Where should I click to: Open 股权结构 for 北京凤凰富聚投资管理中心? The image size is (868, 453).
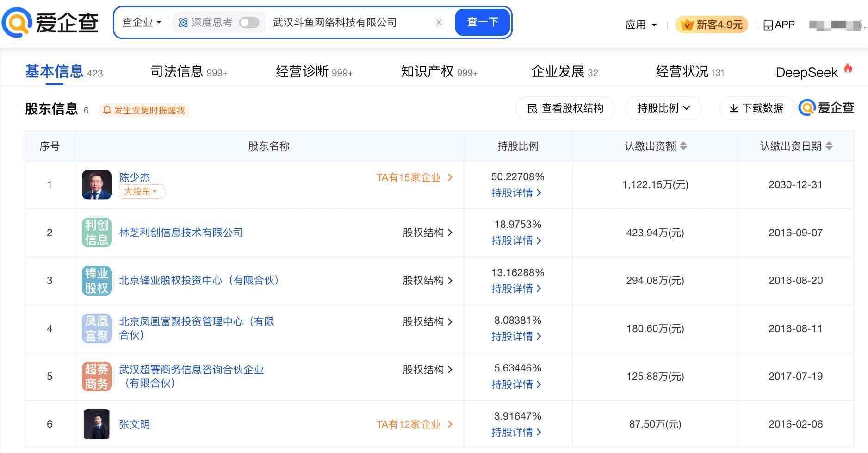click(x=428, y=321)
